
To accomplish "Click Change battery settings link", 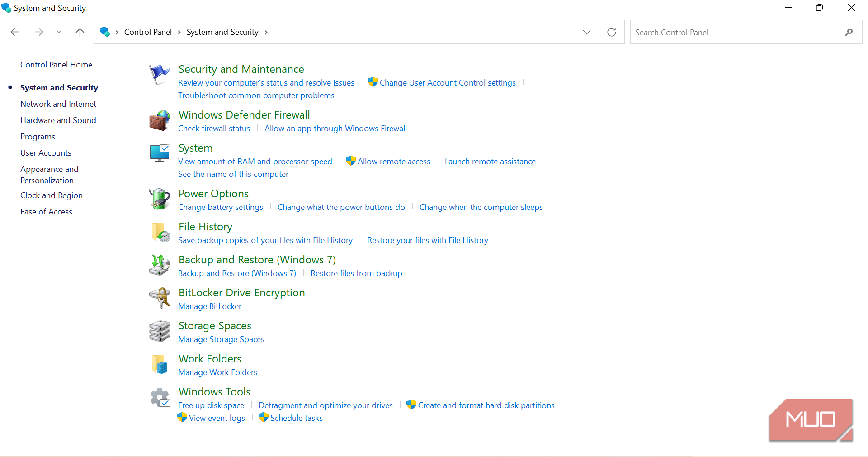I will pos(221,207).
